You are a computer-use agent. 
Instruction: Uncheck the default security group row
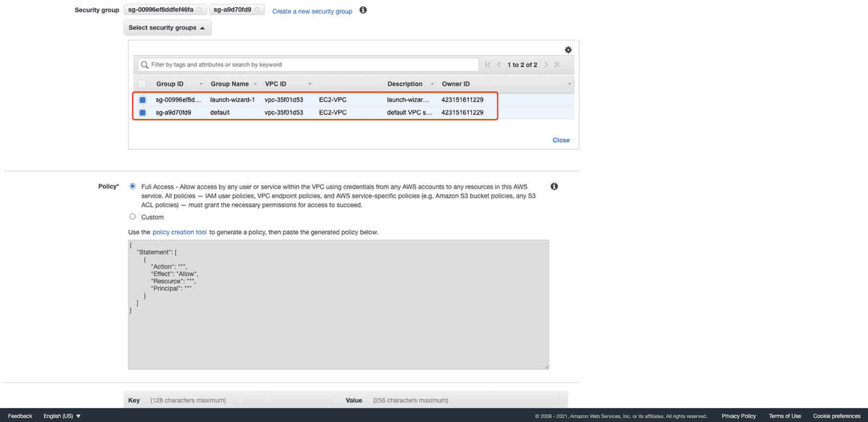[x=143, y=113]
